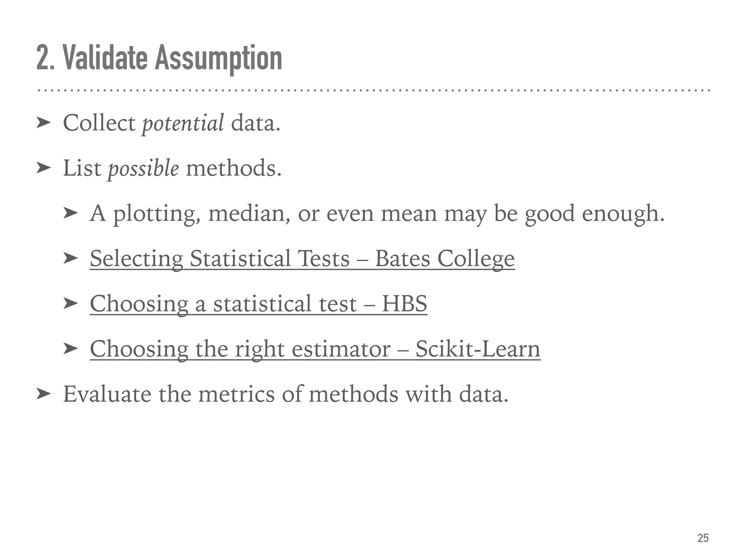Click the arrow bullet before the HBS link
Viewport: 747px width, 560px height.
(70, 304)
